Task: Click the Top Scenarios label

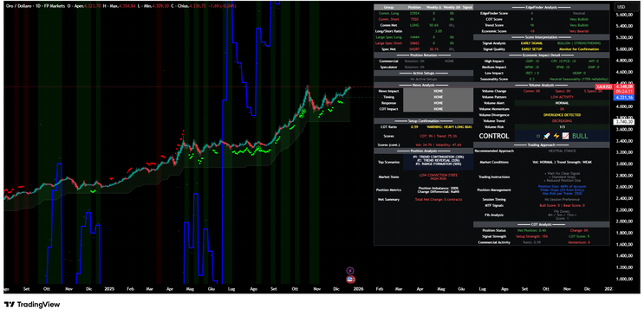Action: (x=388, y=162)
